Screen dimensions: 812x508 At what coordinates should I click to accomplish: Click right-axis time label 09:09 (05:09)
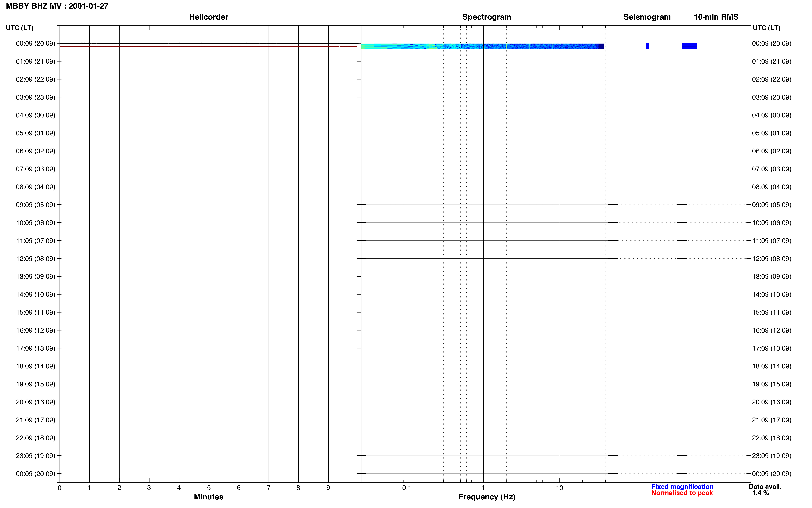click(x=772, y=205)
